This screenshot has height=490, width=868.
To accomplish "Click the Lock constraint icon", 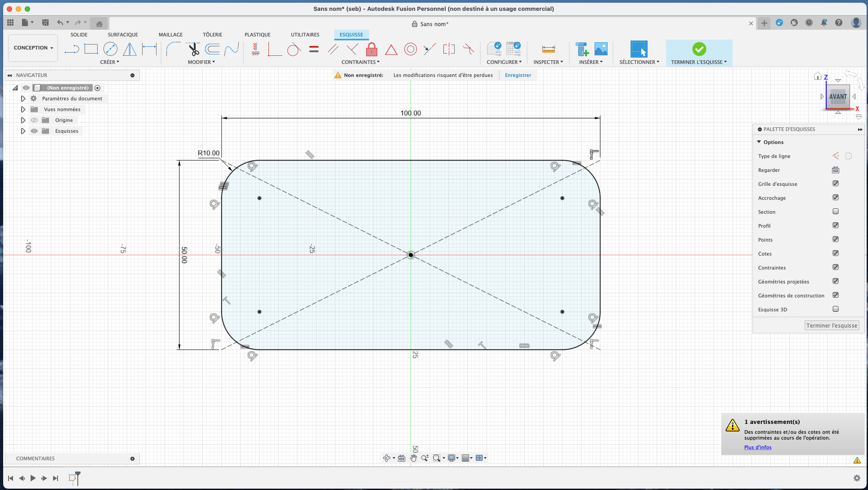I will click(x=371, y=49).
